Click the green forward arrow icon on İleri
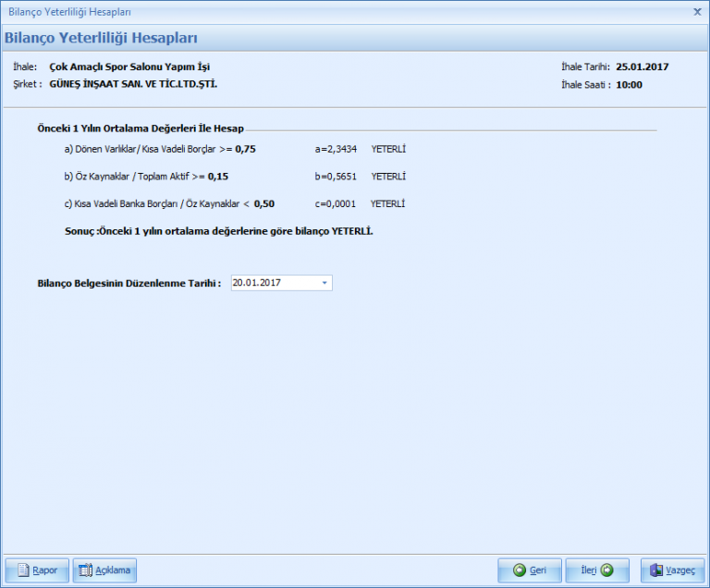This screenshot has height=588, width=710. tap(606, 570)
